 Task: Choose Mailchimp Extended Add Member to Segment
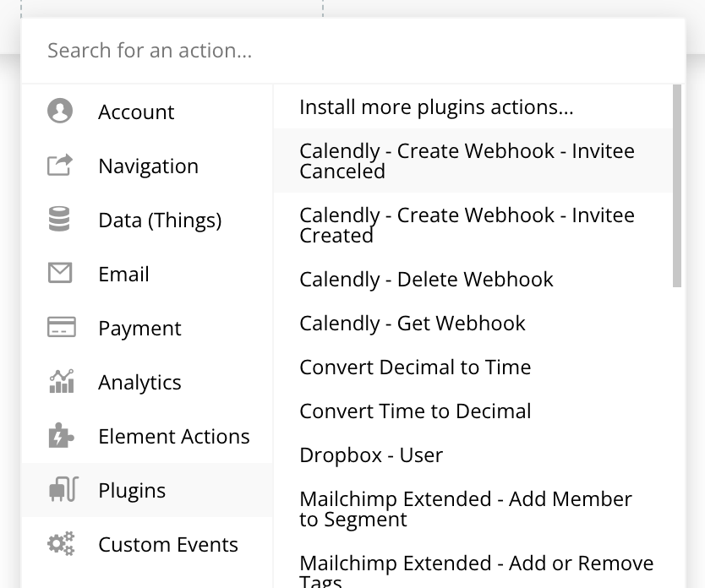473,509
